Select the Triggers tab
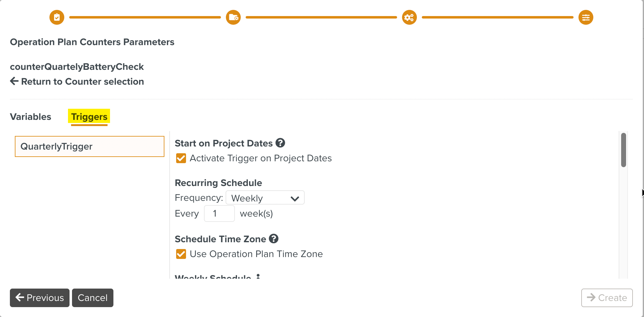Viewport: 644px width, 317px height. [89, 117]
